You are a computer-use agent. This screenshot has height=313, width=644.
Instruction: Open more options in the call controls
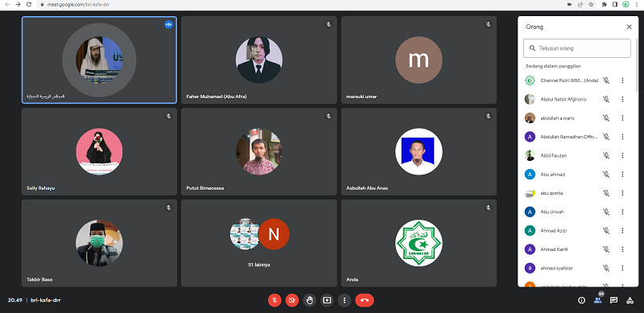[x=345, y=300]
